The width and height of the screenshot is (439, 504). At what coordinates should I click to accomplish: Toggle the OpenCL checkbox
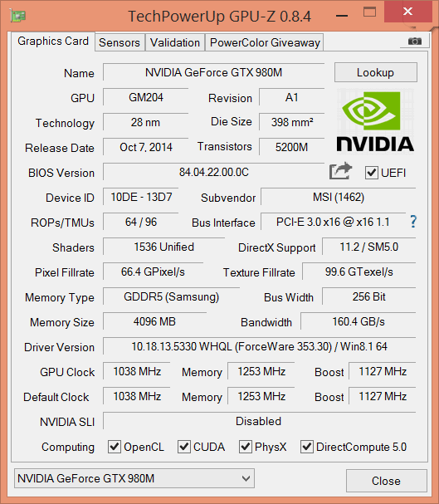[115, 447]
